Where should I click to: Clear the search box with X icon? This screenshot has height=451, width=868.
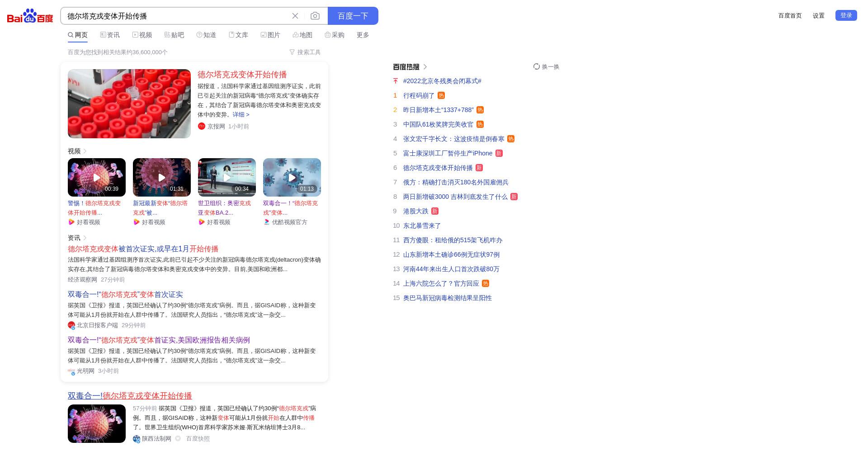pyautogui.click(x=295, y=16)
